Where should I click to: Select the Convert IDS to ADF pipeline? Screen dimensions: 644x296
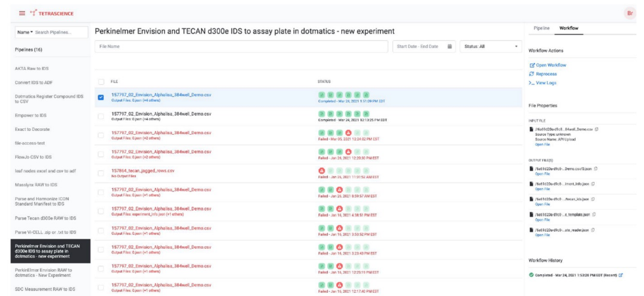(34, 82)
